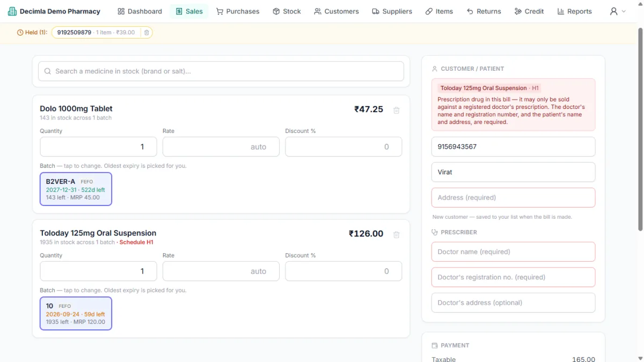Resume held bill 9192509879
The width and height of the screenshot is (644, 362).
pyautogui.click(x=95, y=33)
